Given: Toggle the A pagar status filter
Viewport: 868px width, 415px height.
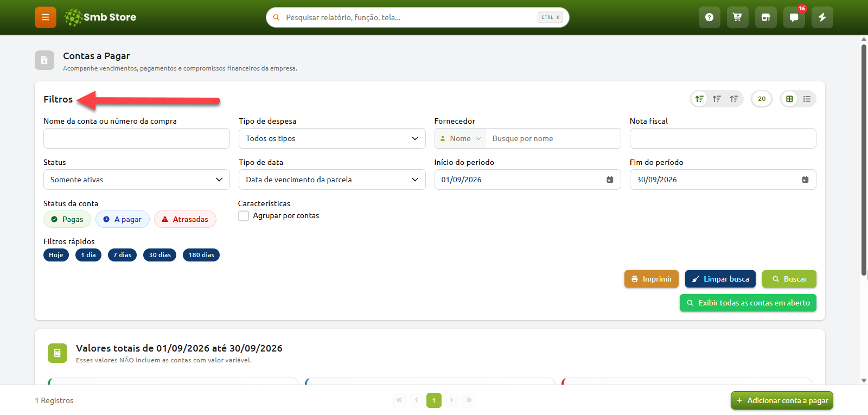Looking at the screenshot, I should tap(123, 219).
